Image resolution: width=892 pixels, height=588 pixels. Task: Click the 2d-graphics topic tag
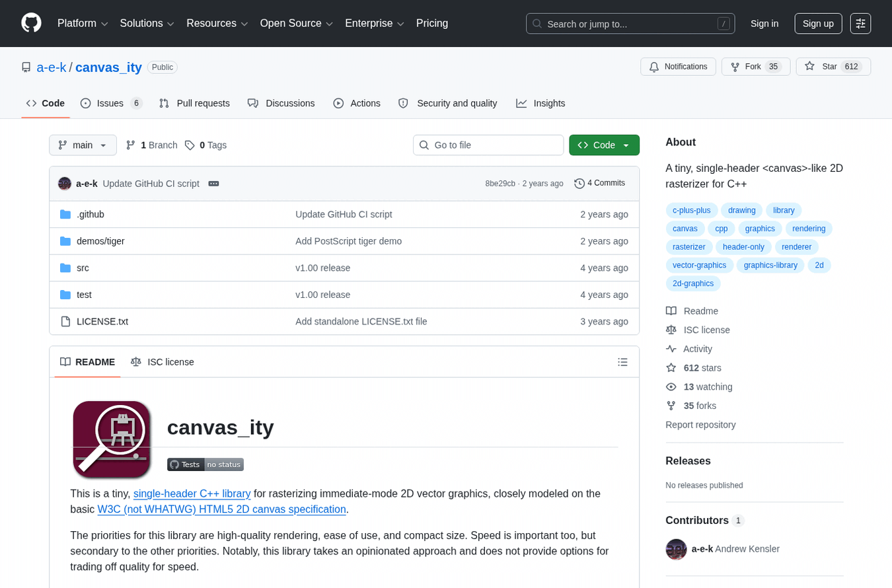click(x=693, y=283)
